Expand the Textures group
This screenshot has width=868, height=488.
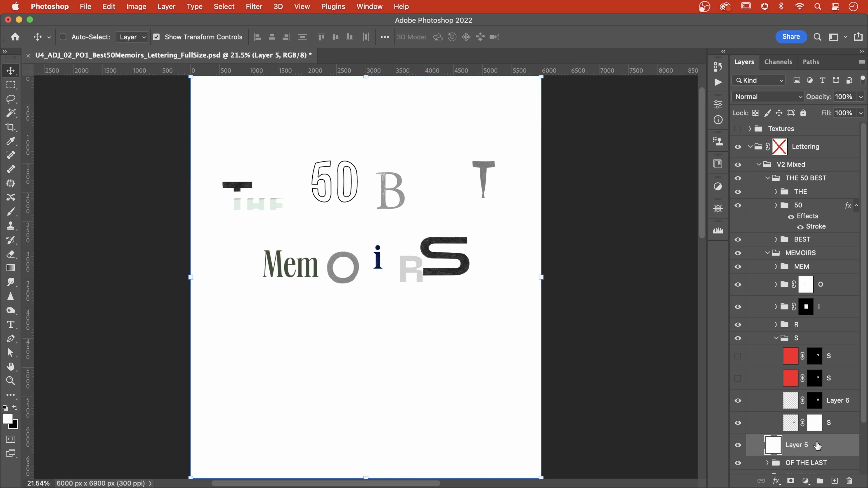(750, 129)
